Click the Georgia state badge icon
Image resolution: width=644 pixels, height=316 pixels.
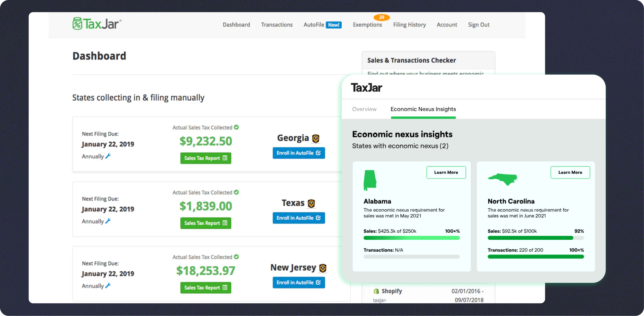click(316, 138)
